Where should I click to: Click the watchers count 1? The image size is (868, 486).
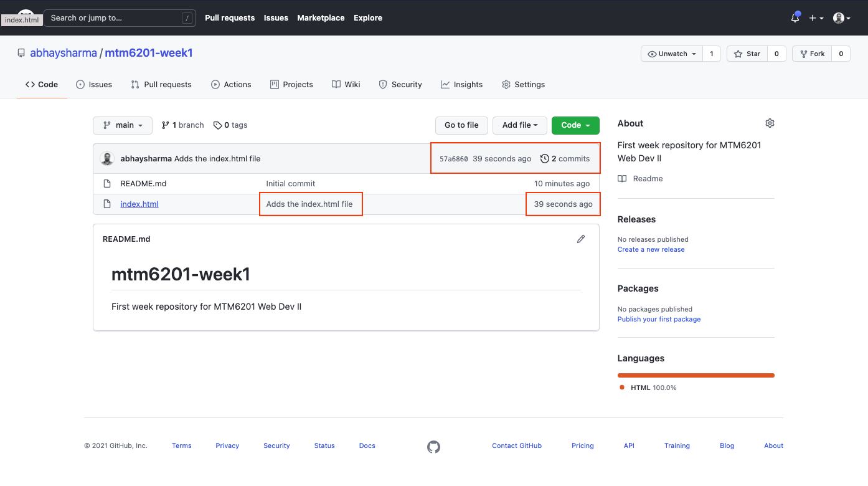point(712,54)
